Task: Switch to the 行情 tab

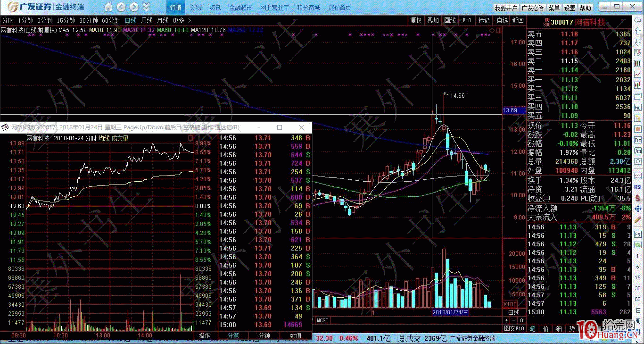Action: (x=176, y=8)
